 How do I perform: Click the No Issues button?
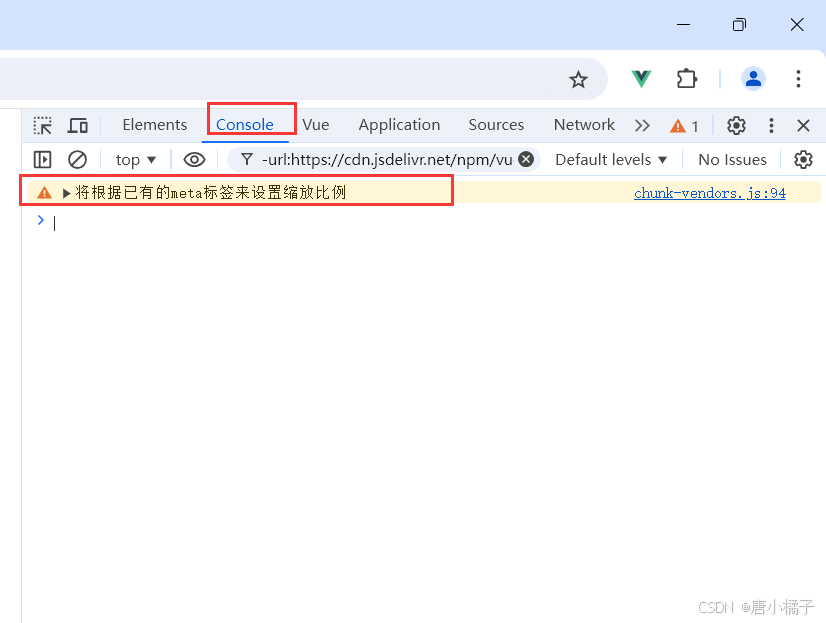732,160
